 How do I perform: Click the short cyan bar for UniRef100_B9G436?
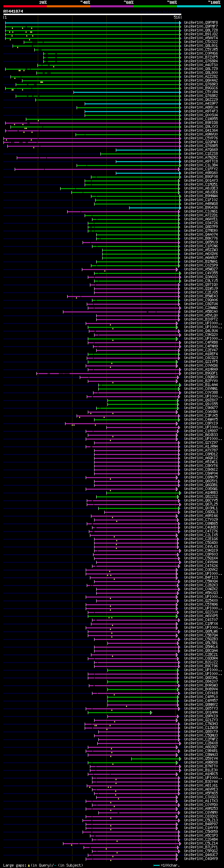pos(154,208)
